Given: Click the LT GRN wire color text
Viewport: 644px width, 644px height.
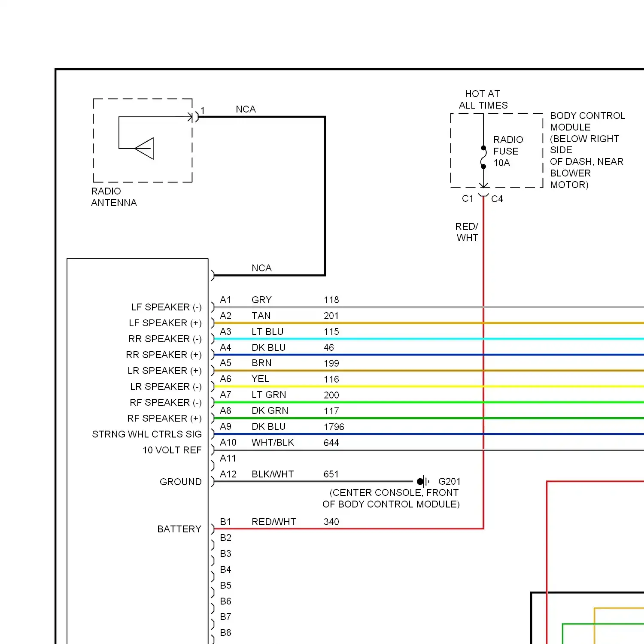Looking at the screenshot, I should point(269,395).
